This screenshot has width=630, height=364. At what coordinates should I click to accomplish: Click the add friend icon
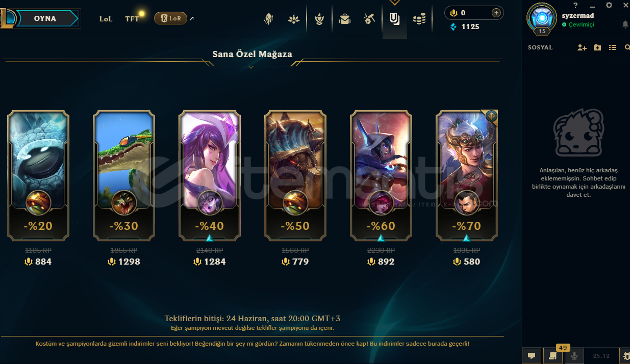click(x=582, y=47)
